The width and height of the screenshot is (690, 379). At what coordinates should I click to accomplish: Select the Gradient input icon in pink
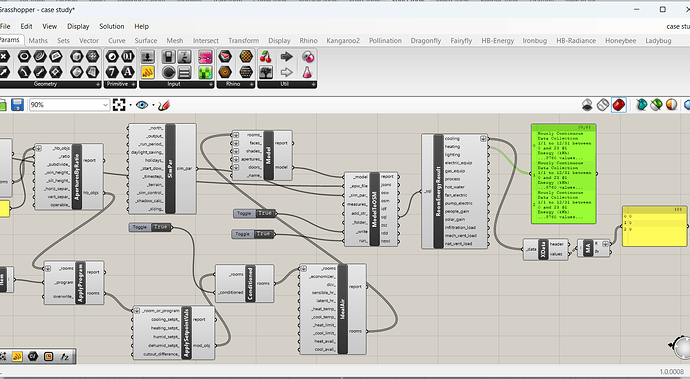(205, 56)
